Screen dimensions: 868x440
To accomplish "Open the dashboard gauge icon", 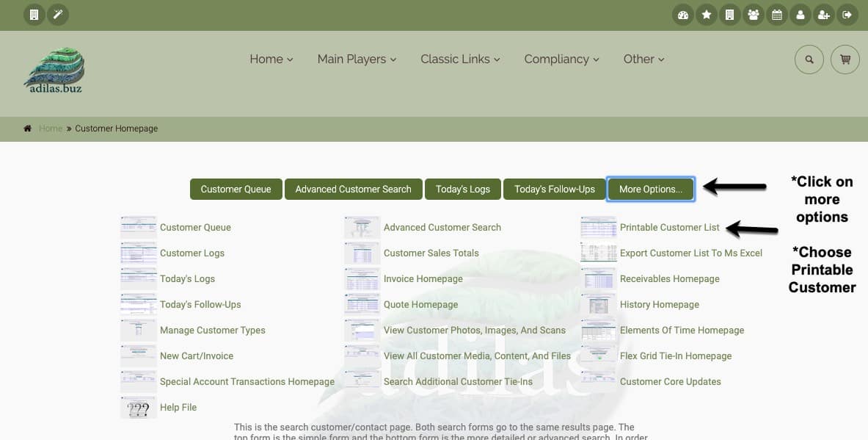I will pyautogui.click(x=683, y=15).
